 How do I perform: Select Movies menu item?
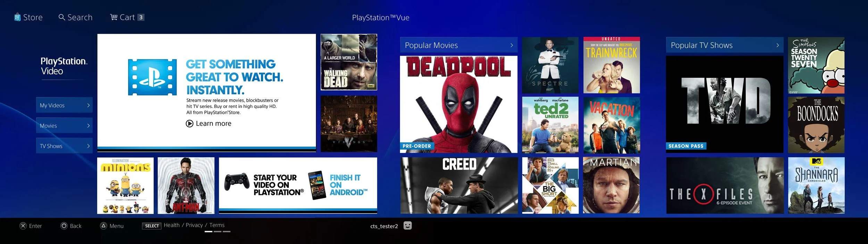click(x=64, y=126)
